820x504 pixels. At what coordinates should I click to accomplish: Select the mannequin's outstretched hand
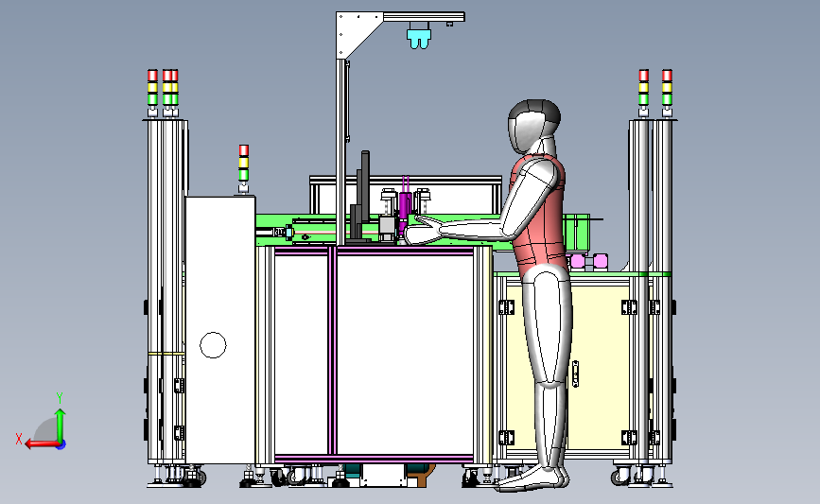click(423, 231)
